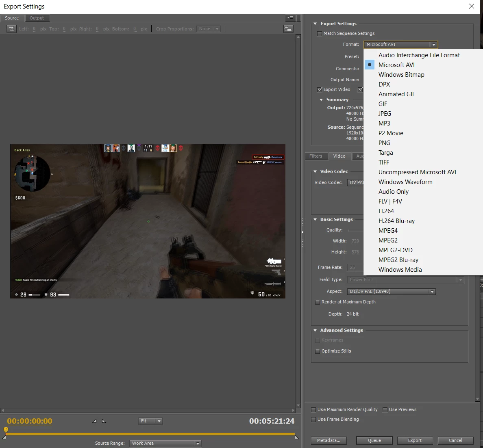Screen dimensions: 483x448
Task: Enable Use Previews checkbox
Action: (x=385, y=409)
